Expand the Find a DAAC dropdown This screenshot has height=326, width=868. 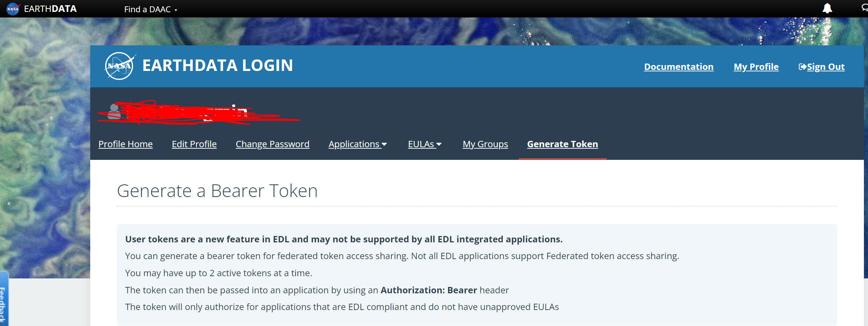tap(150, 9)
